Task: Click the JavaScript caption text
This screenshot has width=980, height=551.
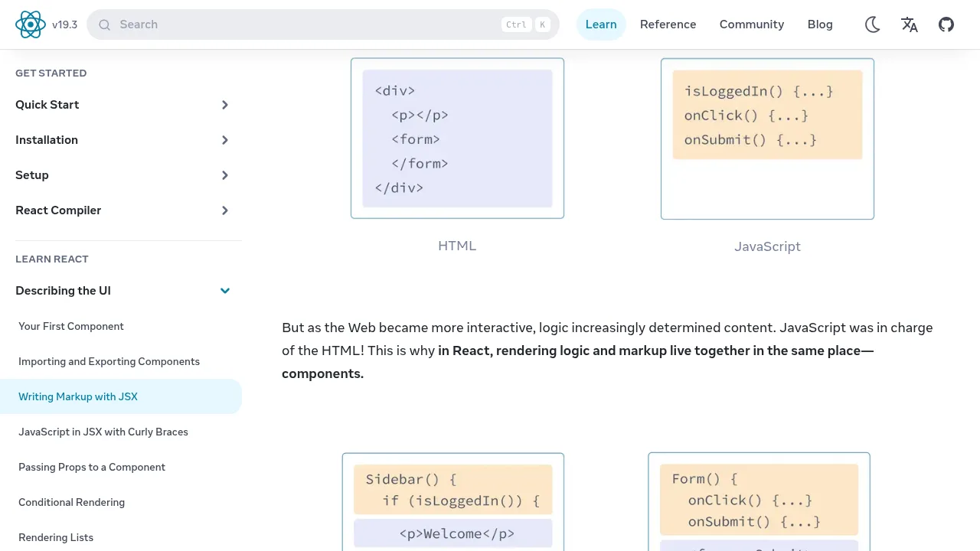Action: (x=767, y=246)
